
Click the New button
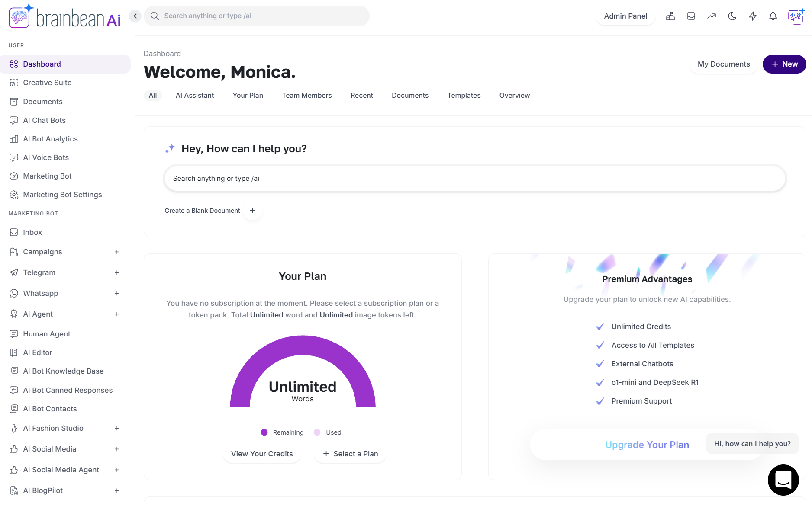point(784,64)
